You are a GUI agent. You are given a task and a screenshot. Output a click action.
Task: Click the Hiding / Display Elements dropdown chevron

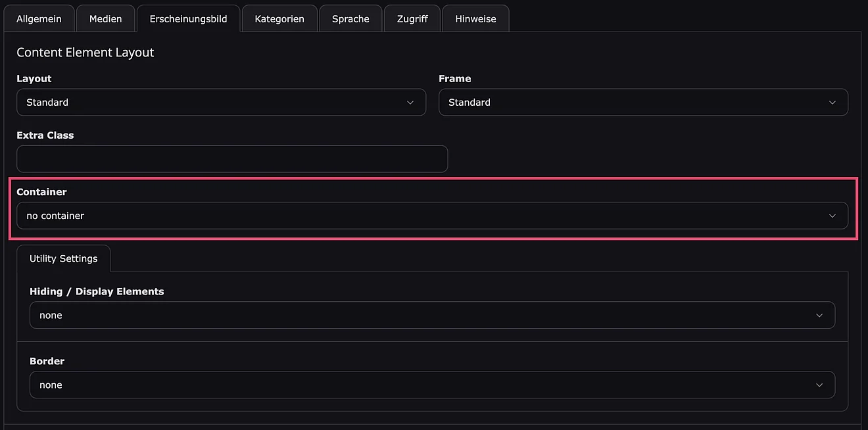pos(819,316)
